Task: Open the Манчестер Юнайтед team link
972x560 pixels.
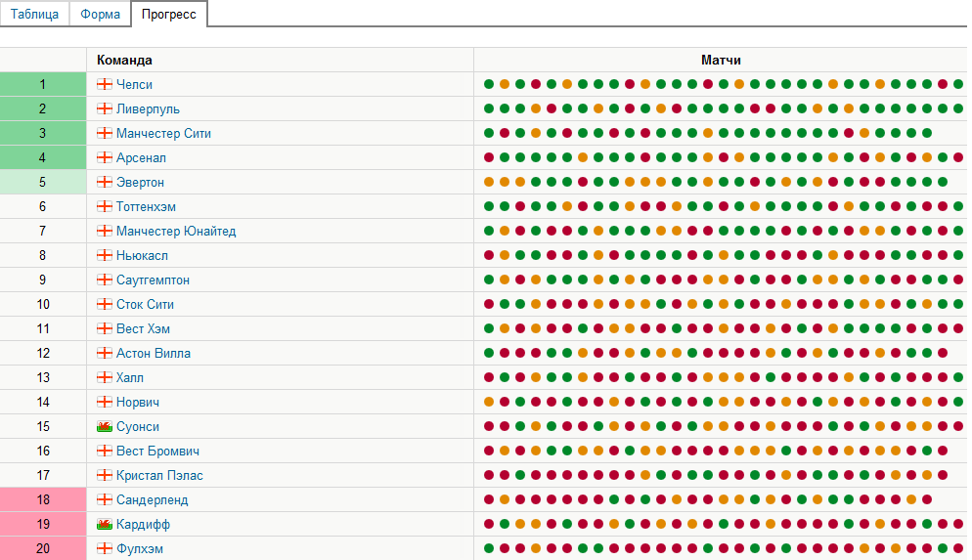Action: pyautogui.click(x=176, y=231)
